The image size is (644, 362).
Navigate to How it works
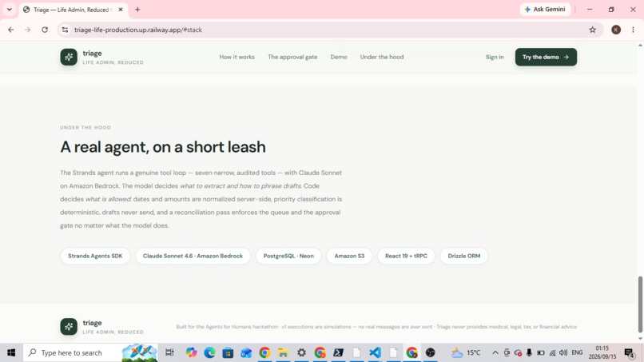237,57
